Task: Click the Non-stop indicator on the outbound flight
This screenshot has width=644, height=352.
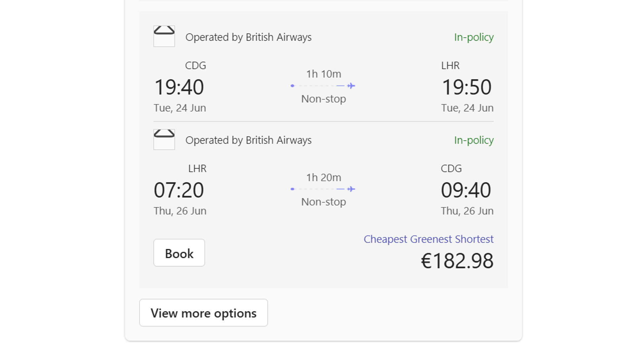Action: (x=323, y=98)
